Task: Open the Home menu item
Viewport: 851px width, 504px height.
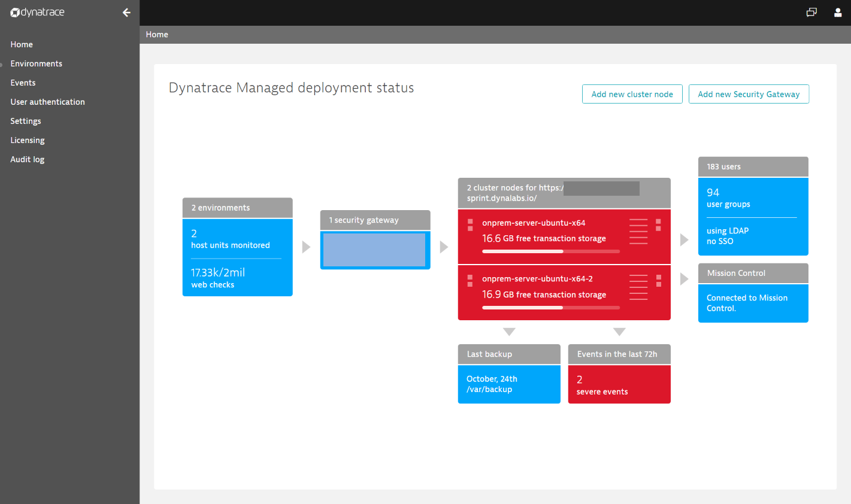Action: point(22,44)
